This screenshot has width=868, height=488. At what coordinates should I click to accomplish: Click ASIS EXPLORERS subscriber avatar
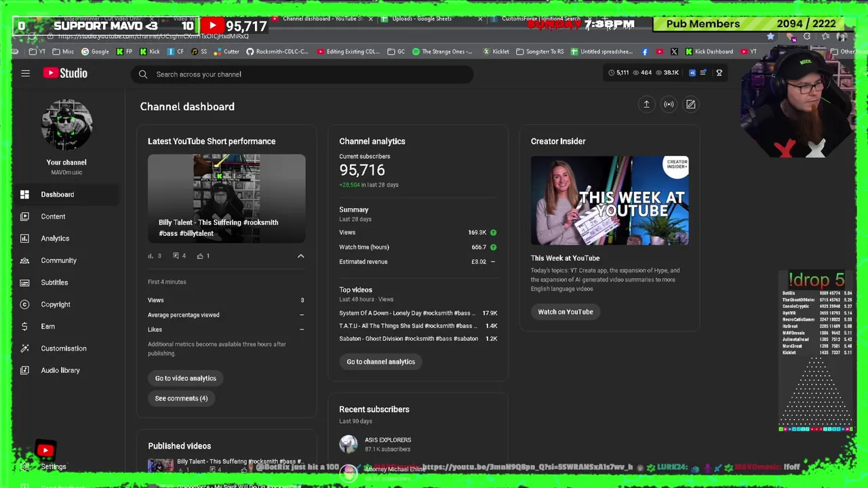pos(349,444)
